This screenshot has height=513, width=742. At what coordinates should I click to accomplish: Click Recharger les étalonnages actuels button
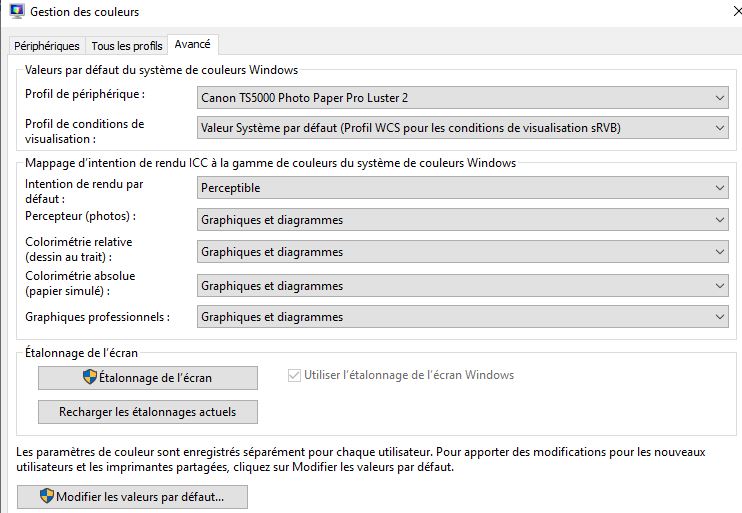click(147, 412)
